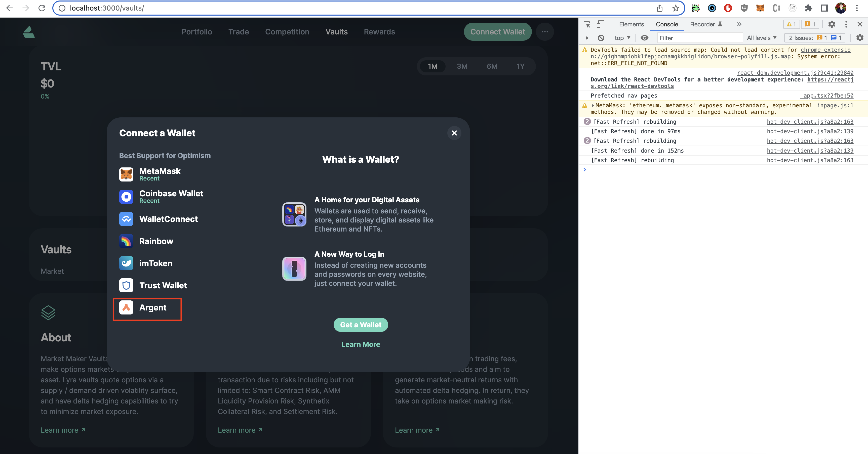
Task: Select the 3M time range
Action: [x=462, y=66]
